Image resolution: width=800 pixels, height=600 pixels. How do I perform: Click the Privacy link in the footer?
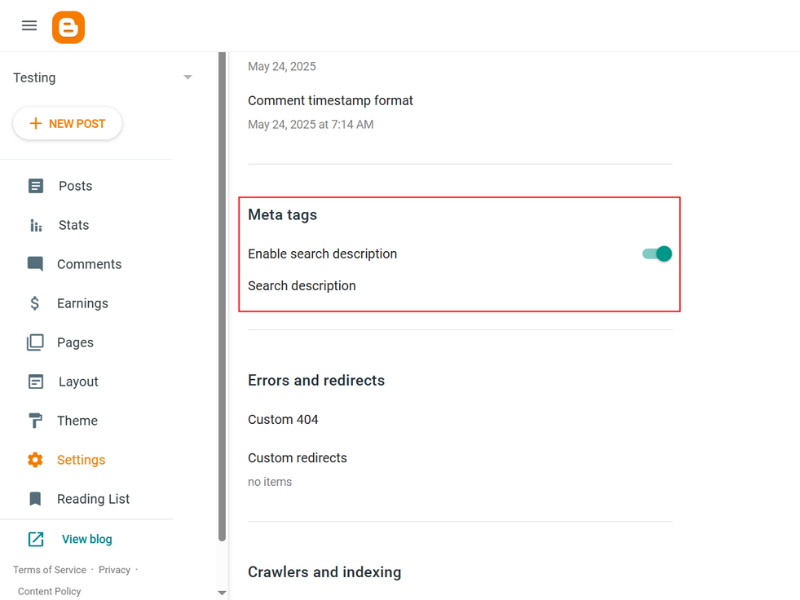click(114, 569)
